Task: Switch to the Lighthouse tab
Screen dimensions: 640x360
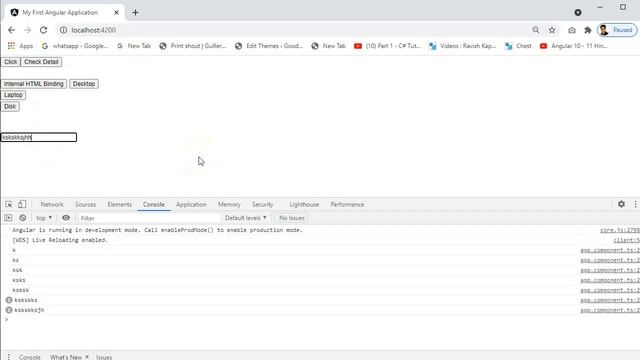Action: point(304,204)
